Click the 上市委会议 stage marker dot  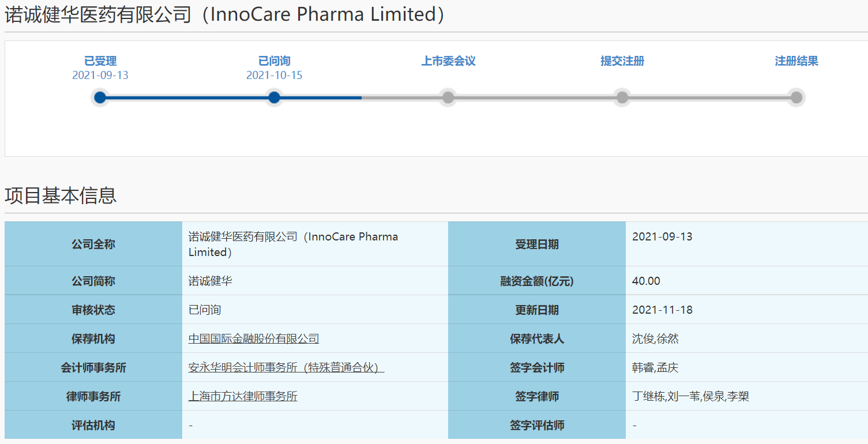click(x=448, y=97)
